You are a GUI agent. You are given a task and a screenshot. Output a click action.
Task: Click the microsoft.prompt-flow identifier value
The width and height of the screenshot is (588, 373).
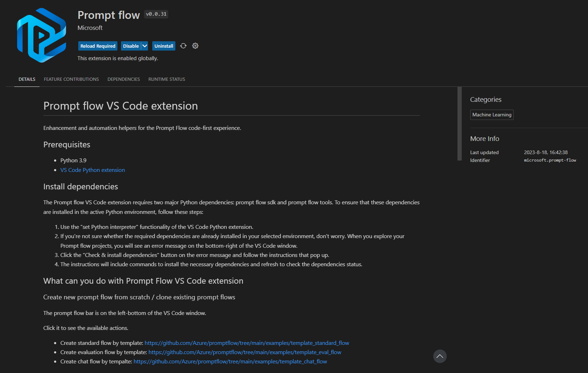550,161
